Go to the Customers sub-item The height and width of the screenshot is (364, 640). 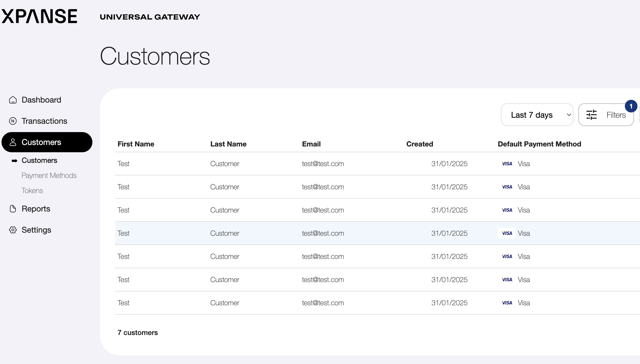coord(39,161)
